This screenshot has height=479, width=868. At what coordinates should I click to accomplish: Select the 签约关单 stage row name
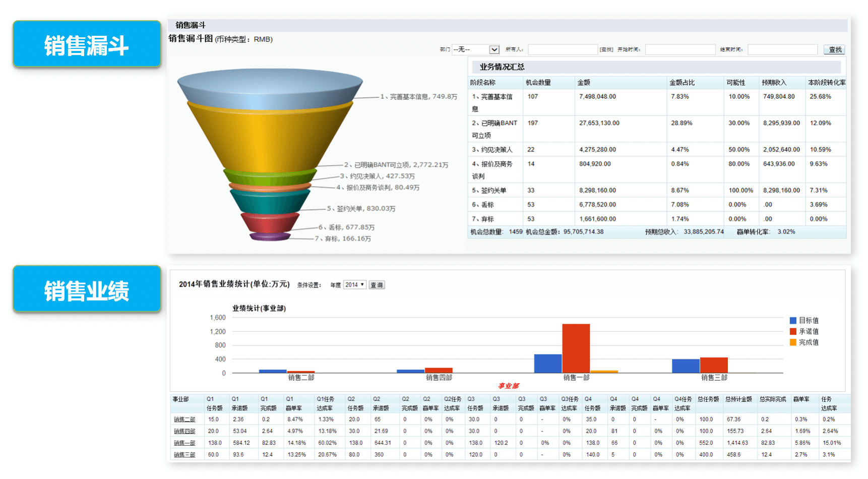(x=489, y=191)
